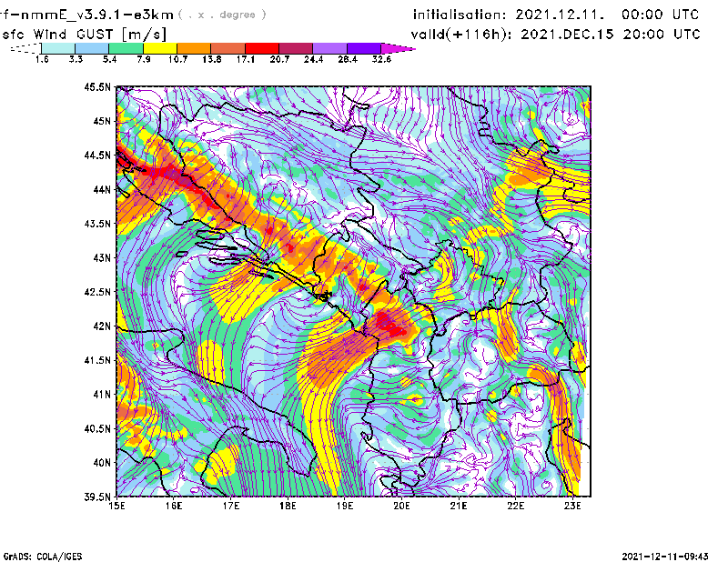Click the 41N latitude label
Viewport: 728px width, 562px height.
(x=102, y=395)
